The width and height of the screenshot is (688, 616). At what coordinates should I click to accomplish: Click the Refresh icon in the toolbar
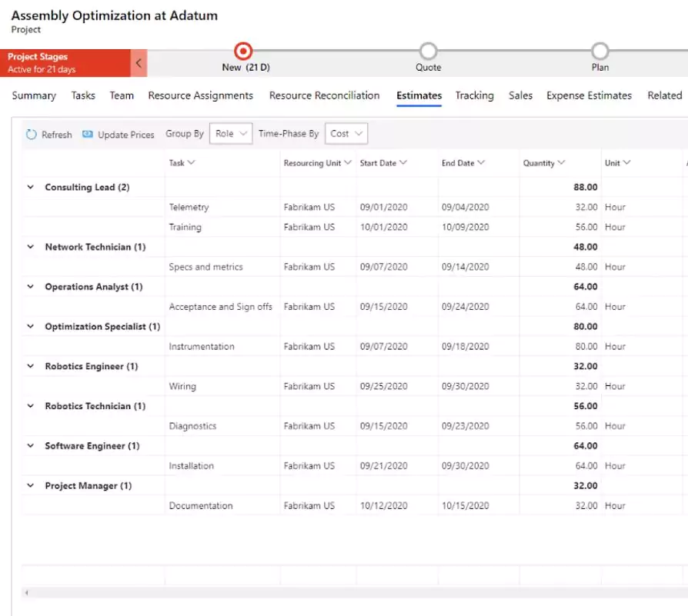pyautogui.click(x=31, y=135)
